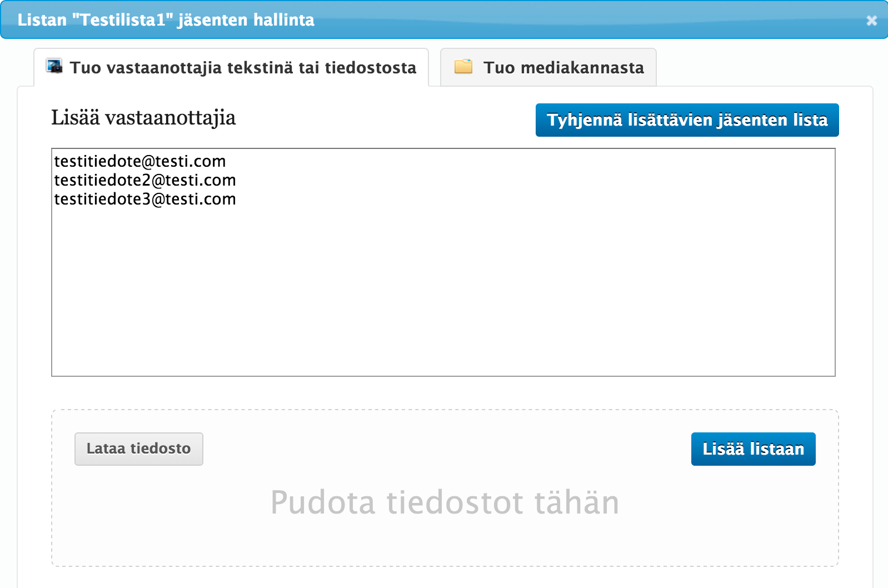Click the folder icon on Tuo mediakannasta tab
This screenshot has height=588, width=888.
pyautogui.click(x=463, y=67)
